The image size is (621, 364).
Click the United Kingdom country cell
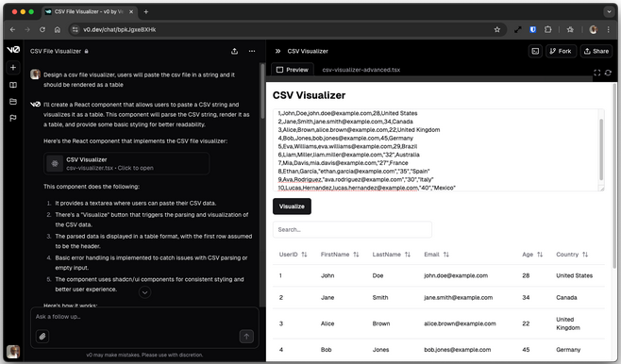point(568,323)
